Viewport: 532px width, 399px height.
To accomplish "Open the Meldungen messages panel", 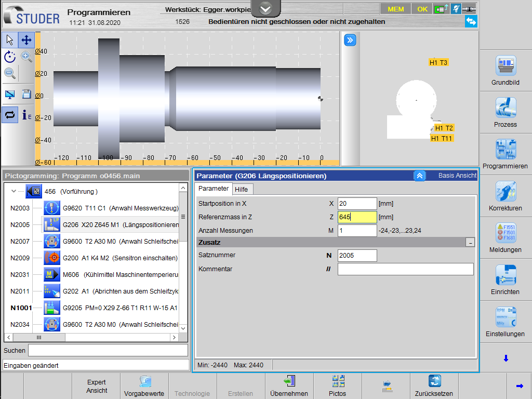I will pyautogui.click(x=506, y=237).
